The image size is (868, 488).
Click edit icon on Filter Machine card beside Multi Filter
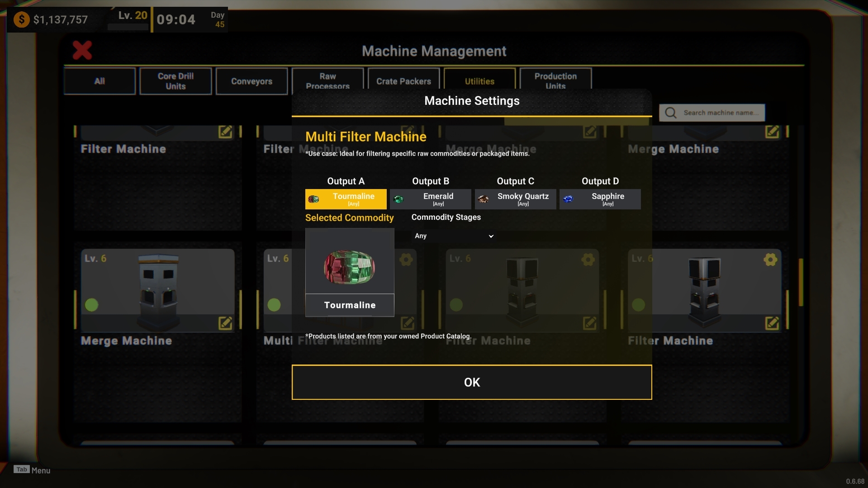click(x=590, y=323)
